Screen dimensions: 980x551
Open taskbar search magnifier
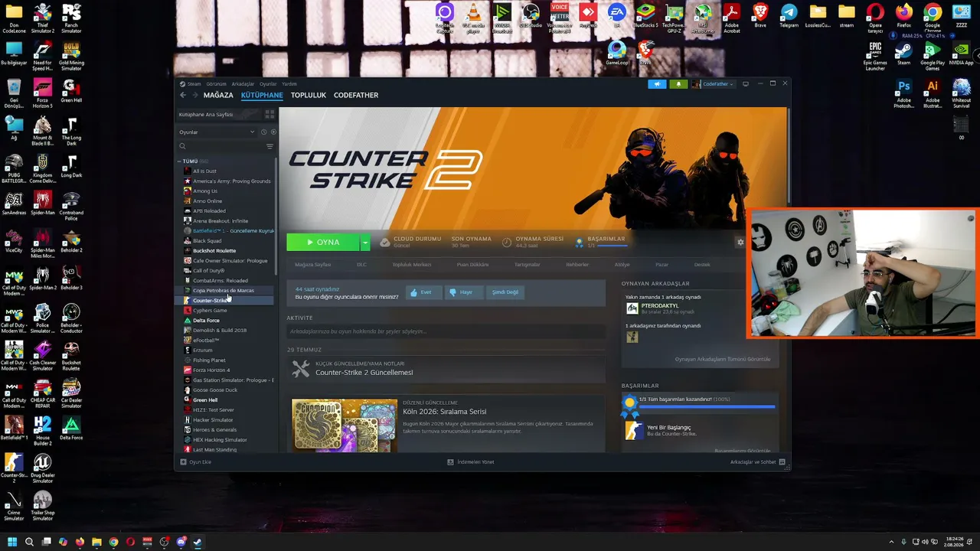29,542
